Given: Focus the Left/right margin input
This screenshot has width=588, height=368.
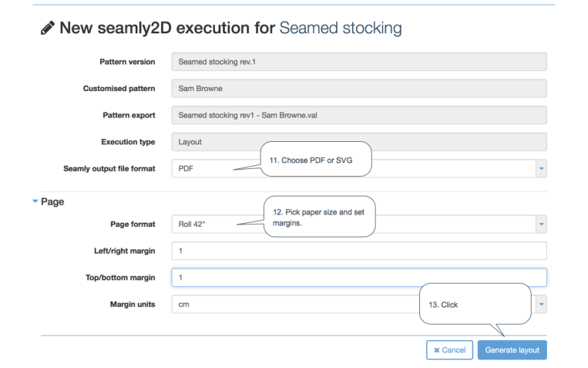Looking at the screenshot, I should pos(358,251).
